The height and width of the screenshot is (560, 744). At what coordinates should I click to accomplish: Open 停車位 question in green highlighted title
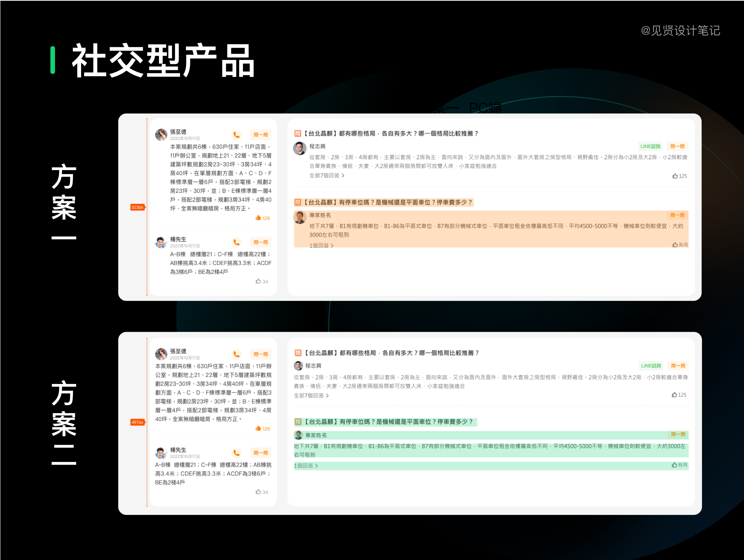coord(389,422)
